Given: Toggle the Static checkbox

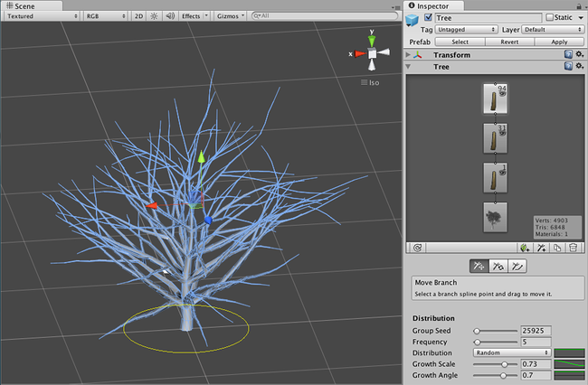Looking at the screenshot, I should [549, 18].
